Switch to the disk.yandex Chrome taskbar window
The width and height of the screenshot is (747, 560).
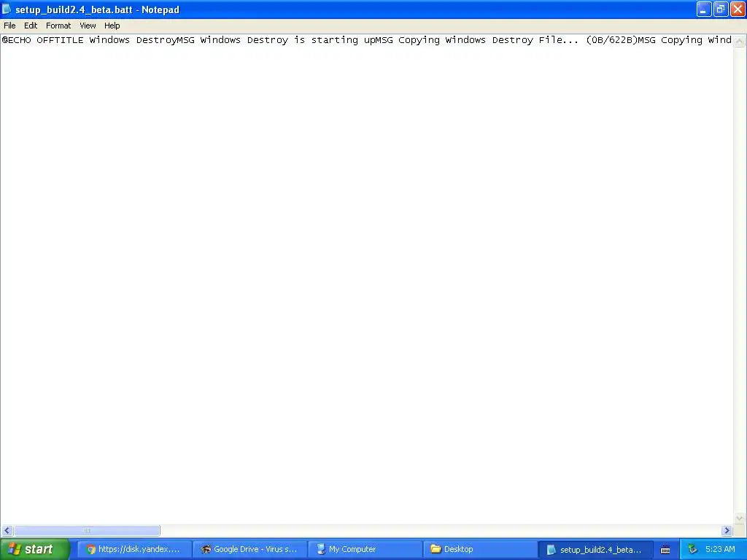135,549
